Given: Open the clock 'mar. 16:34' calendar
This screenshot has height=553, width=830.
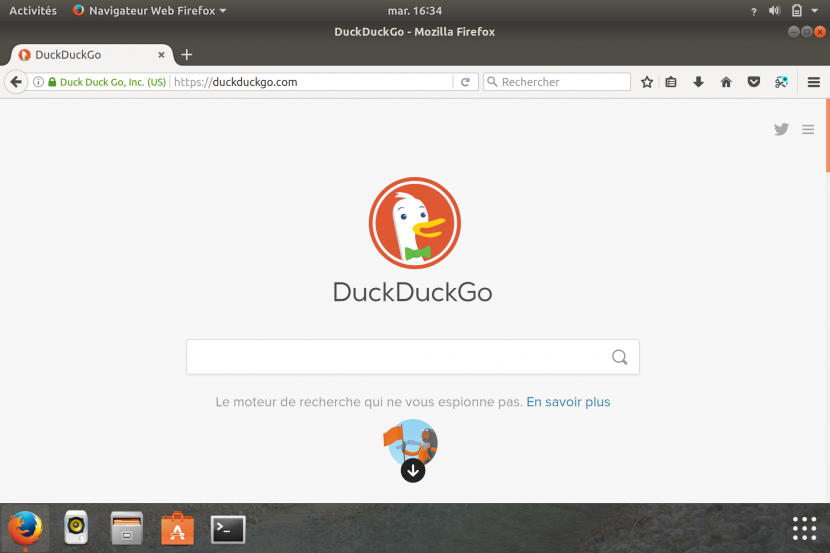Looking at the screenshot, I should pos(414,11).
